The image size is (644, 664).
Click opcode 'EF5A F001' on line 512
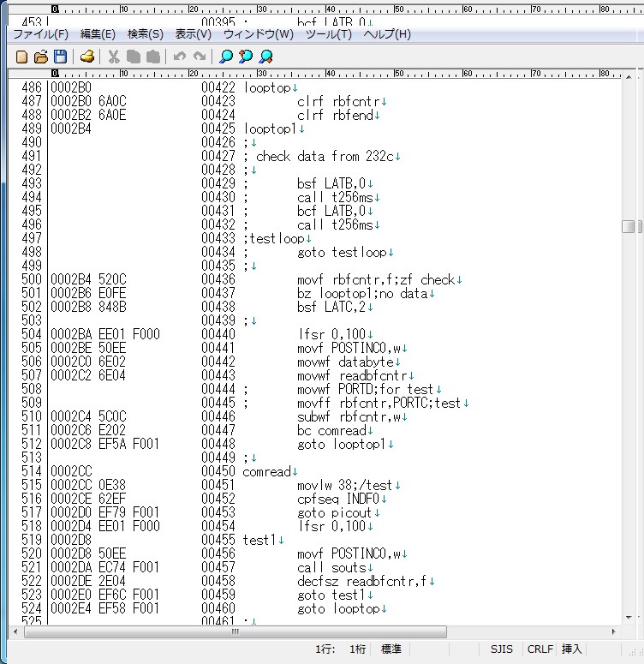(128, 444)
